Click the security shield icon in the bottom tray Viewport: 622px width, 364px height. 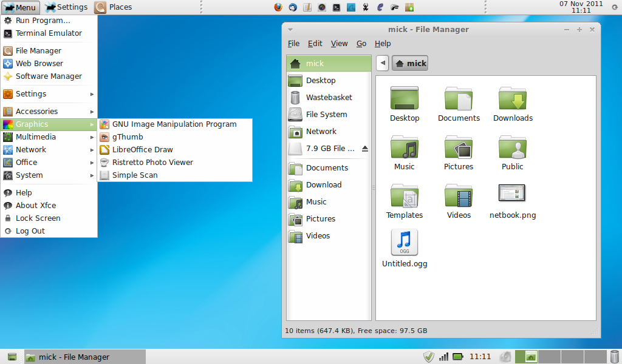(x=428, y=357)
